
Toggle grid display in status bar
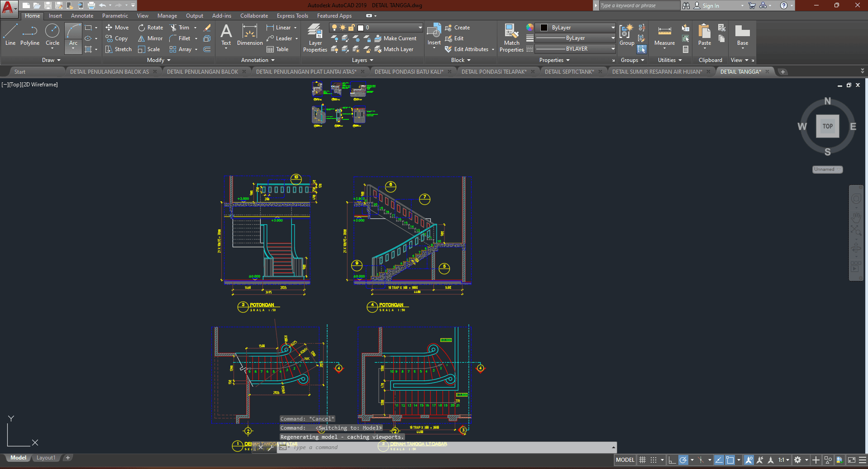pos(642,460)
